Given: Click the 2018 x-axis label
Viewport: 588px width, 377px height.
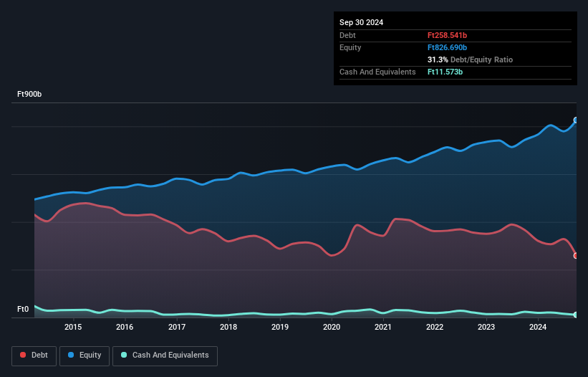Looking at the screenshot, I should pyautogui.click(x=228, y=327).
